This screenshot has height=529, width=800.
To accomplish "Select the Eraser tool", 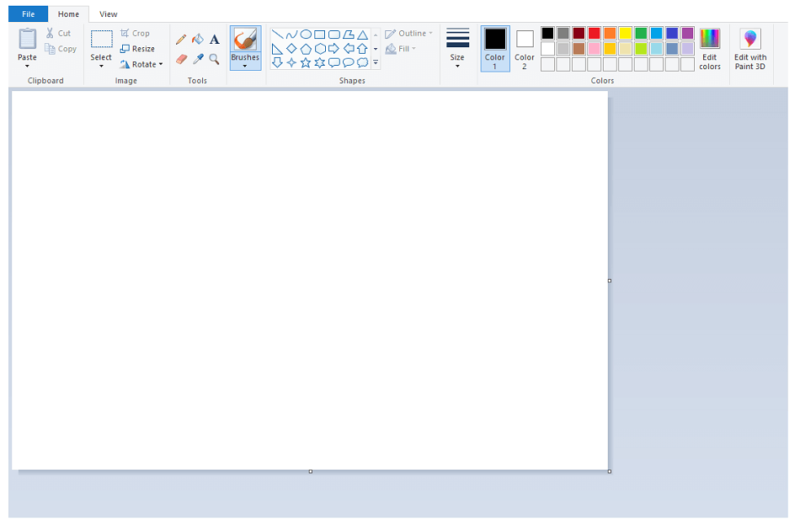I will 181,59.
